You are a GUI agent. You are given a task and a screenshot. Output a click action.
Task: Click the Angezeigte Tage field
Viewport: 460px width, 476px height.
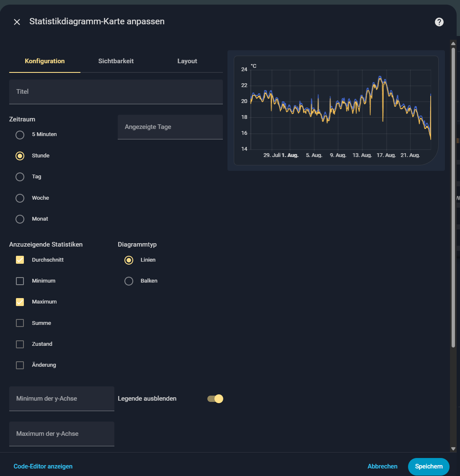tap(170, 127)
